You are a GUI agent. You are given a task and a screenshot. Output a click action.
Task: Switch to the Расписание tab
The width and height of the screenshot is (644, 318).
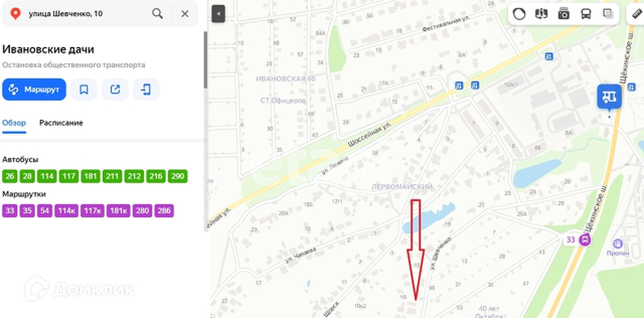click(61, 123)
